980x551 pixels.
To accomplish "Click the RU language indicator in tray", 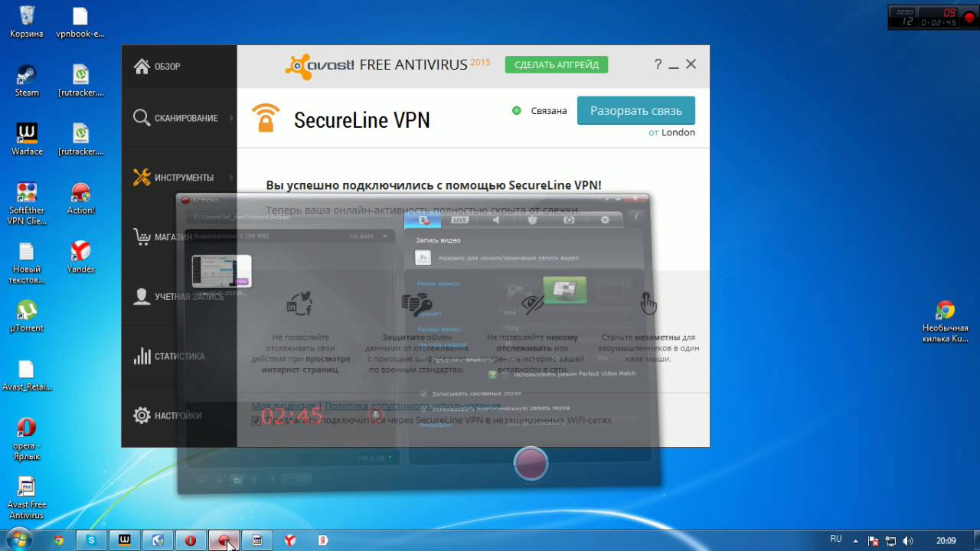I will (836, 540).
